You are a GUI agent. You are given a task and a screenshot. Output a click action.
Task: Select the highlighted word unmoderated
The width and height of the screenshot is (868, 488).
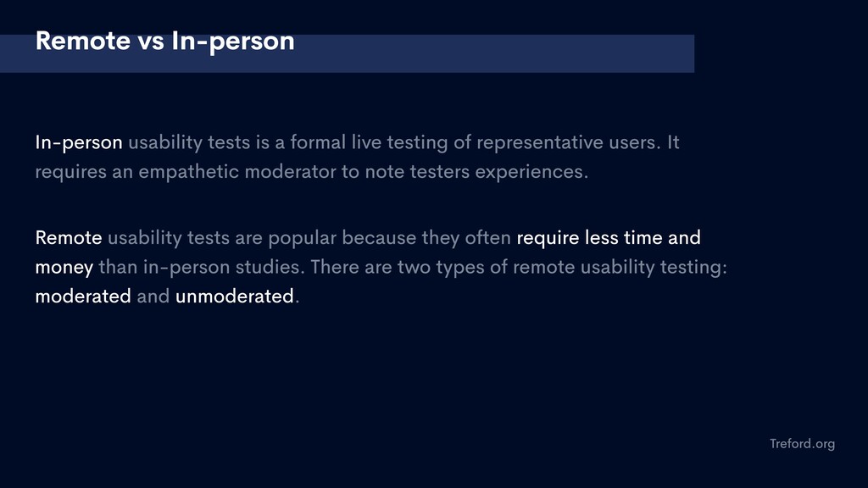[x=234, y=296]
